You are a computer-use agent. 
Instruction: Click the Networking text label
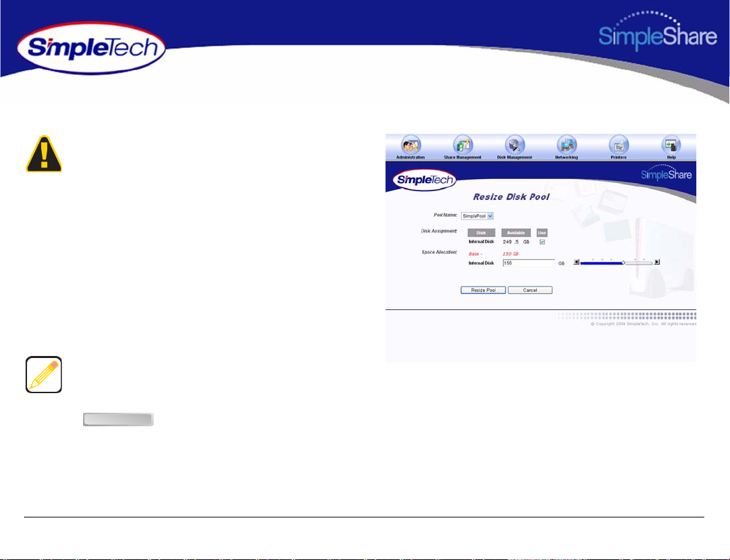pos(567,157)
